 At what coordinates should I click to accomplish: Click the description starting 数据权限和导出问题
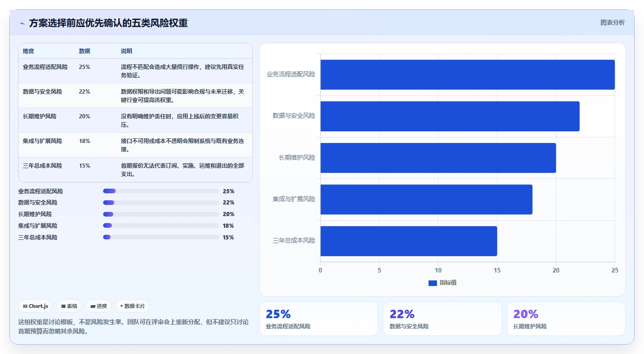182,95
